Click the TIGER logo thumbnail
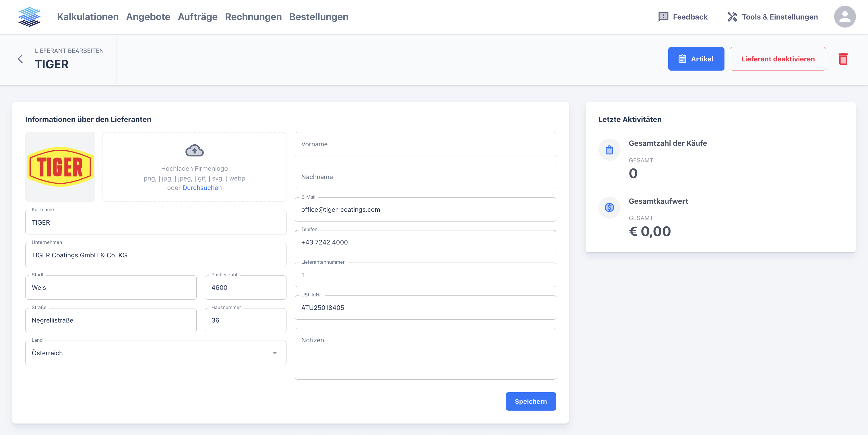 pos(60,167)
